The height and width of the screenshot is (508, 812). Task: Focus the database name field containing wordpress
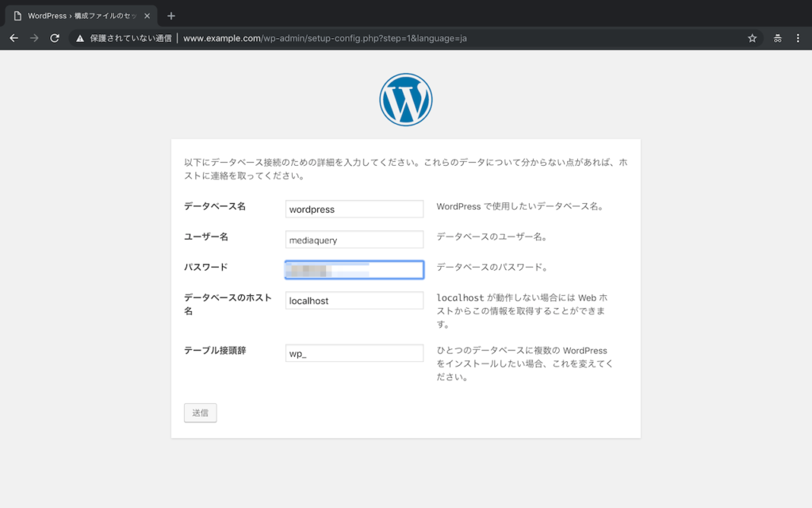tap(354, 209)
